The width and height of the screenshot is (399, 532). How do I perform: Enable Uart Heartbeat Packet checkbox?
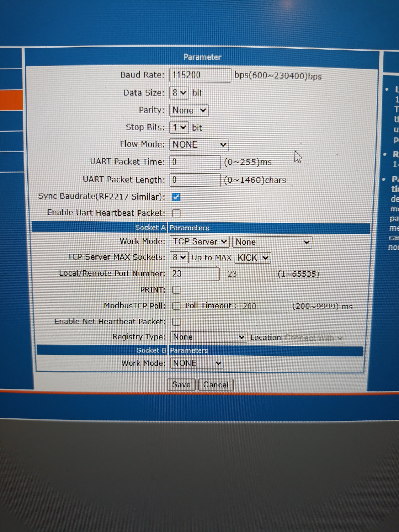coord(176,213)
